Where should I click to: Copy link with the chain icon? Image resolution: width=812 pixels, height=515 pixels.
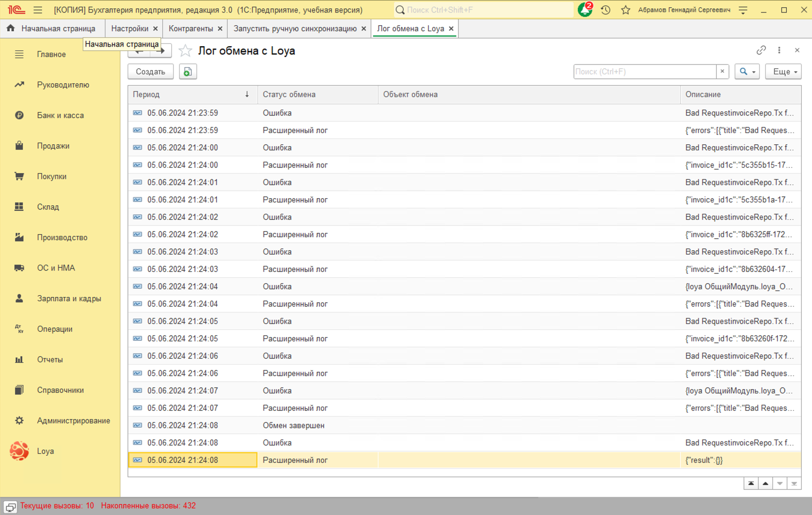[761, 50]
